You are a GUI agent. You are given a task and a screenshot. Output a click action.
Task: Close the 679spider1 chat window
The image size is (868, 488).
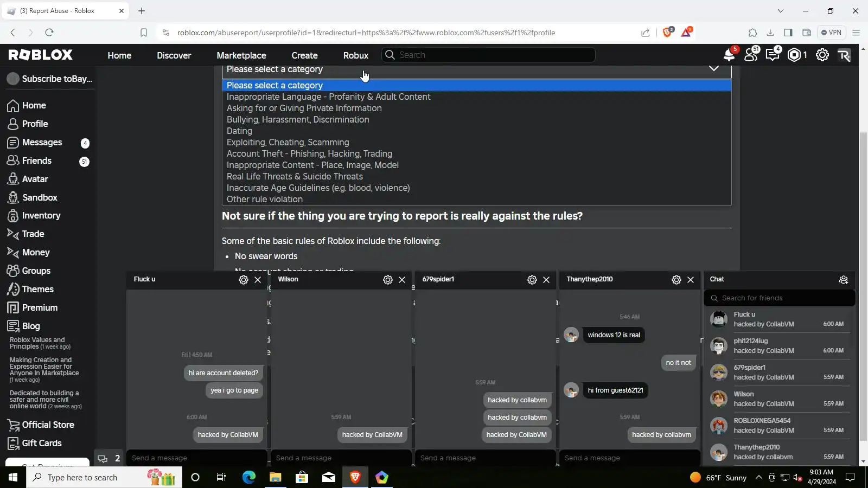(546, 280)
